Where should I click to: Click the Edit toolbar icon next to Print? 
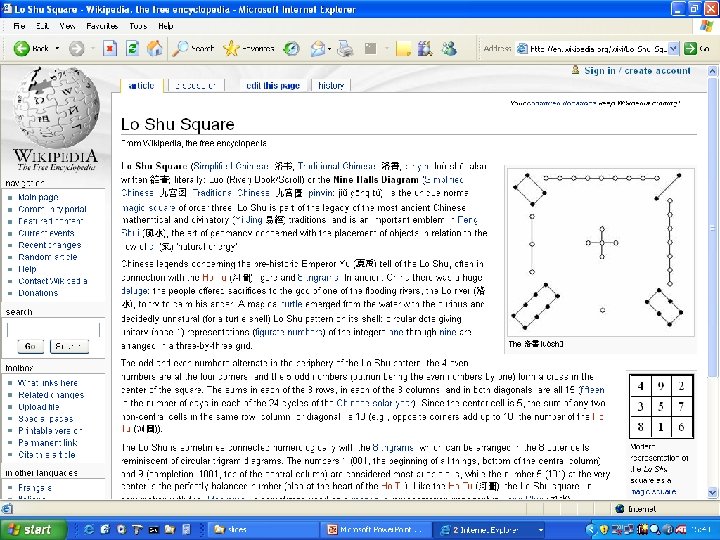pos(371,48)
